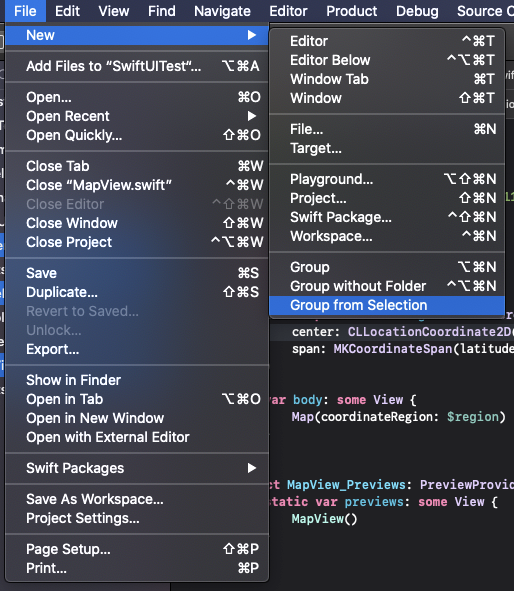Screen dimensions: 514x591
Task: Choose Group without Folder
Action: point(387,286)
